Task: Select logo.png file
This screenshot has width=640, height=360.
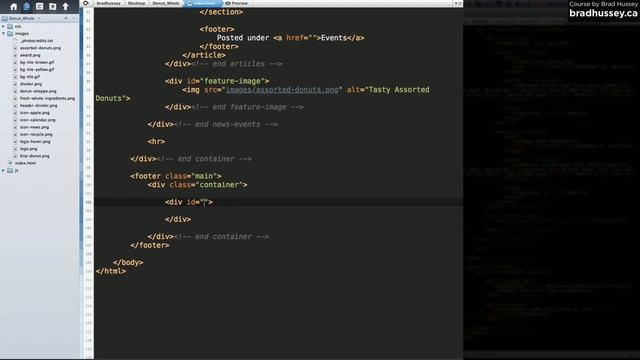Action: [28, 149]
